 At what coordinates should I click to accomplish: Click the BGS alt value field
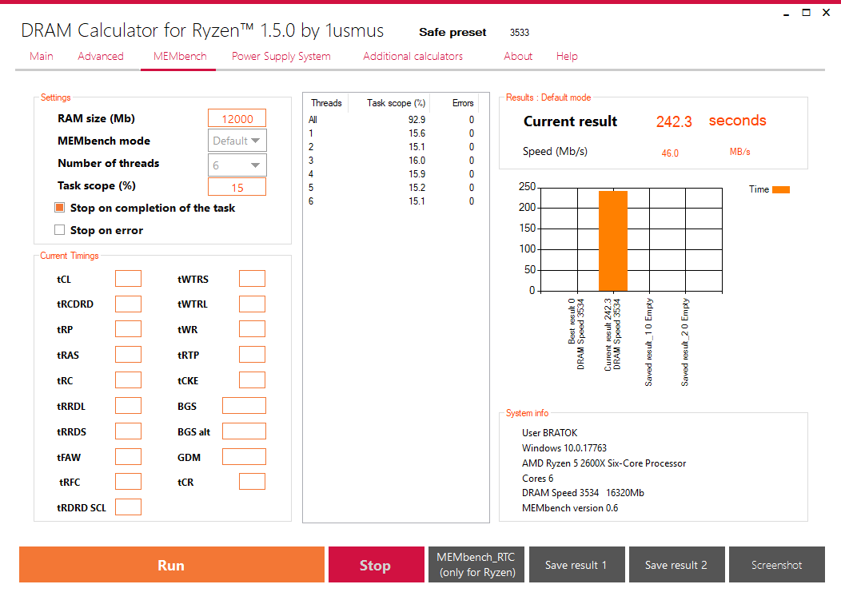click(x=244, y=431)
